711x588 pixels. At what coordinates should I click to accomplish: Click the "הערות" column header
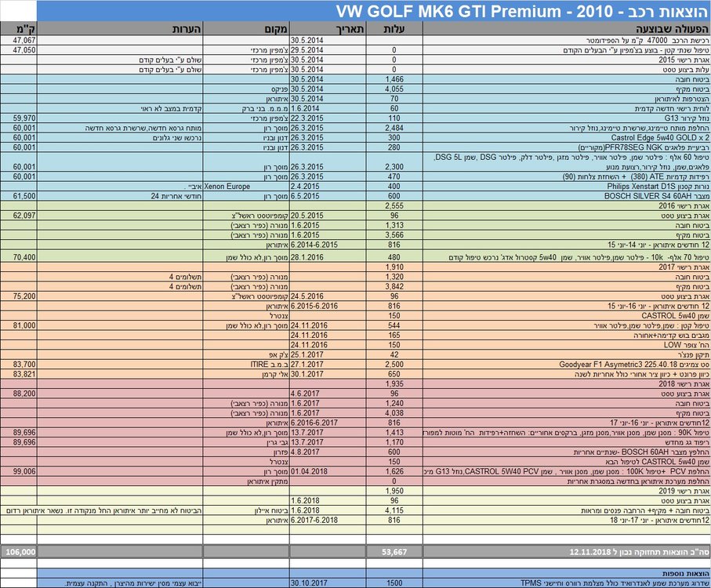[x=120, y=28]
